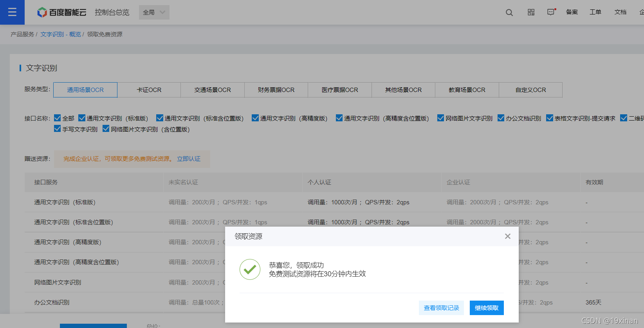Open the product grid icon
Viewport: 644px width, 328px height.
(x=531, y=13)
